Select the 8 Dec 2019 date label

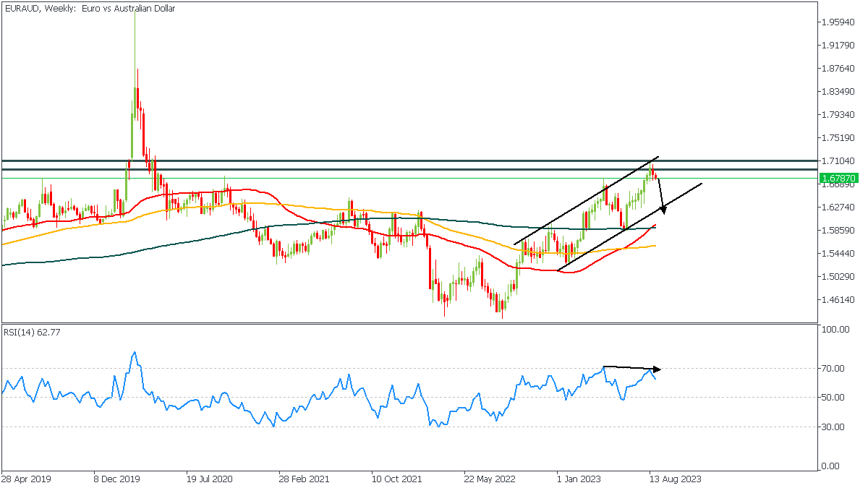[116, 479]
